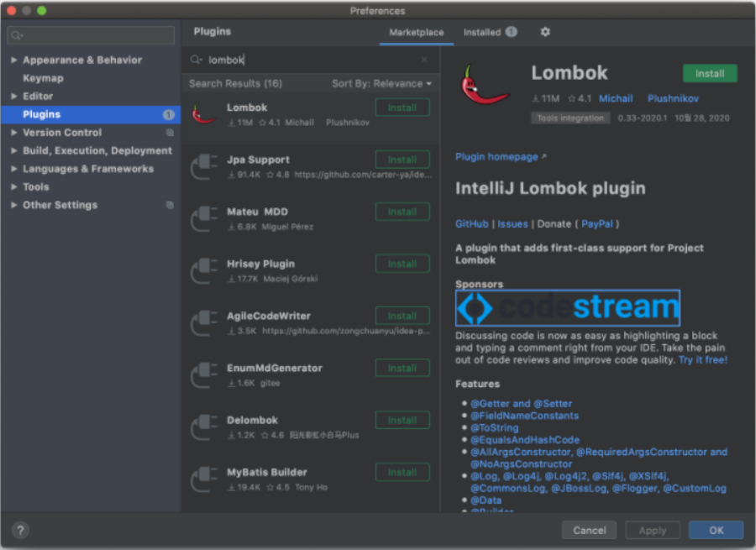The width and height of the screenshot is (756, 550).
Task: Click the Jpa Support plugin icon
Action: click(x=204, y=166)
